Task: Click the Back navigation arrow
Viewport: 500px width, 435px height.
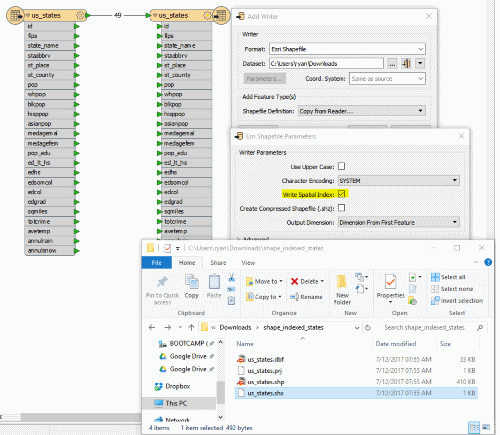Action: tap(152, 328)
